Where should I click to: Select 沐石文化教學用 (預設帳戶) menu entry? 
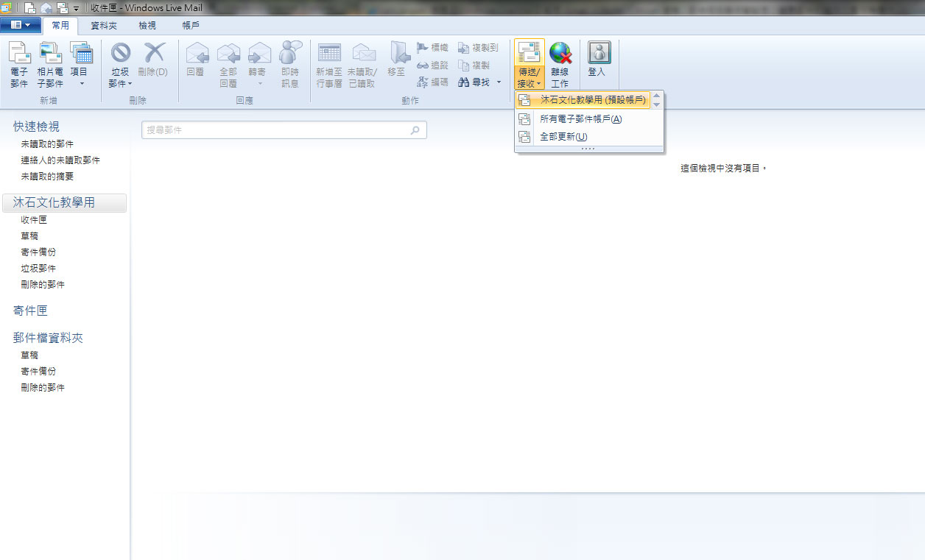583,100
